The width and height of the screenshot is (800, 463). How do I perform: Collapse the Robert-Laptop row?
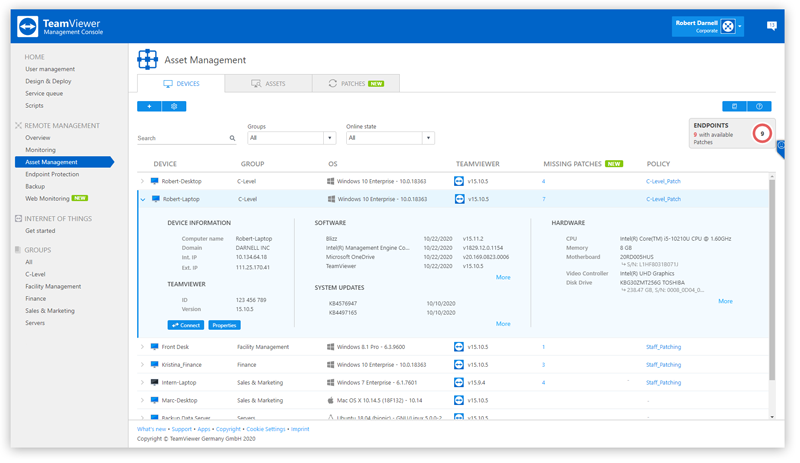click(x=143, y=200)
